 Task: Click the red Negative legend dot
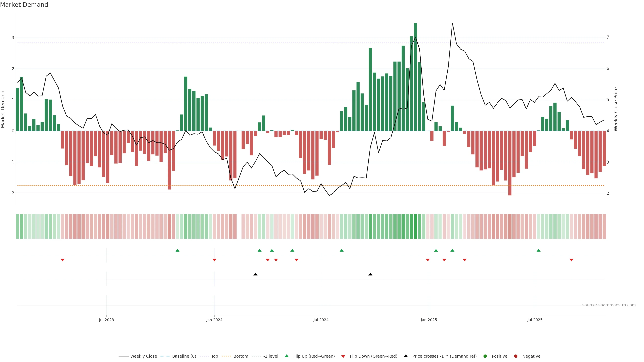pos(516,356)
